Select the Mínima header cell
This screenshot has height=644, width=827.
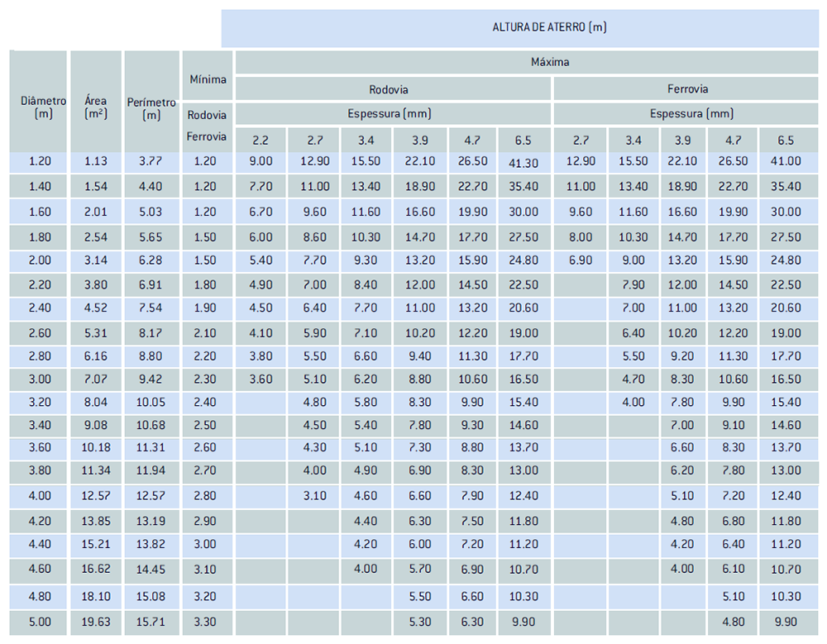(x=208, y=80)
